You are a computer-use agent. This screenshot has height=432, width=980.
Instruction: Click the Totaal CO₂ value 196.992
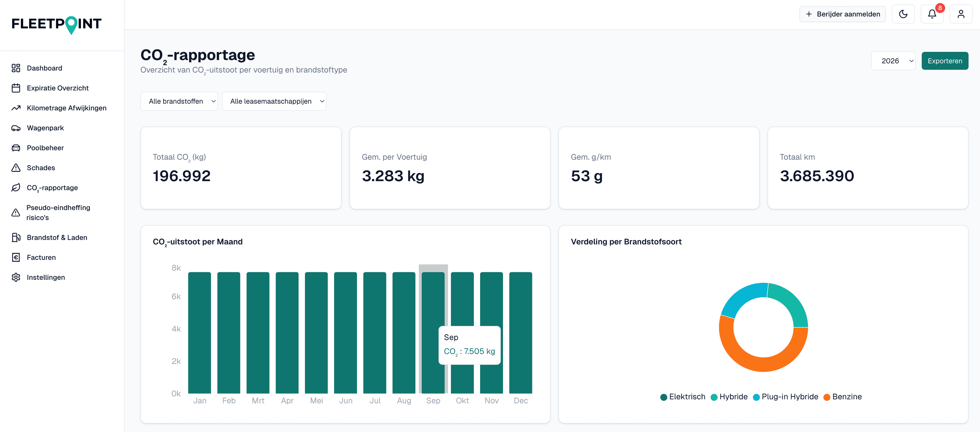(181, 176)
